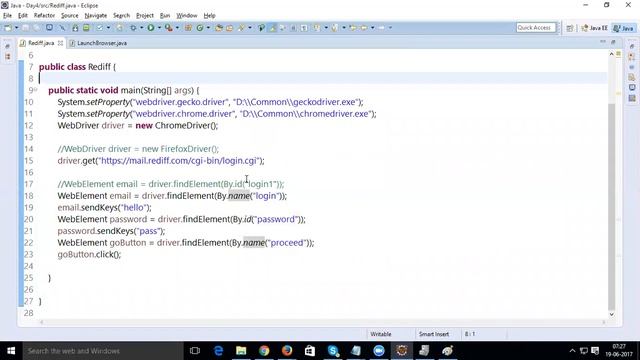Click the Debug bug icon
The height and width of the screenshot is (360, 640).
[x=133, y=28]
